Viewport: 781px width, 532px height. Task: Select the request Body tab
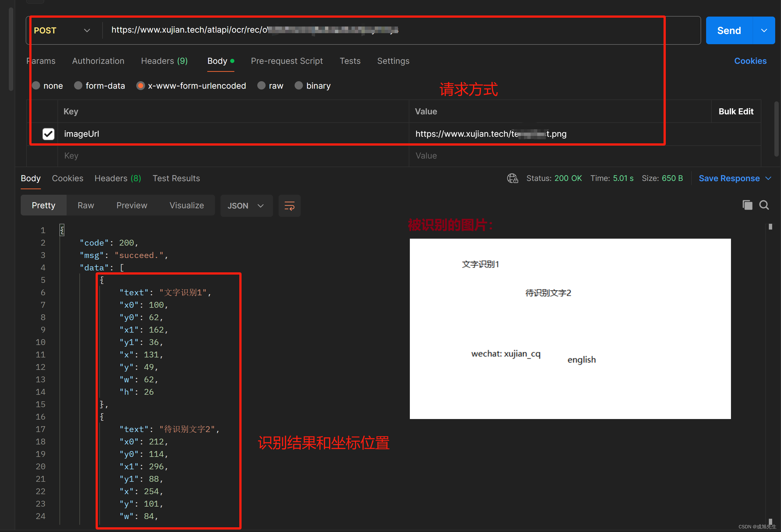point(221,61)
